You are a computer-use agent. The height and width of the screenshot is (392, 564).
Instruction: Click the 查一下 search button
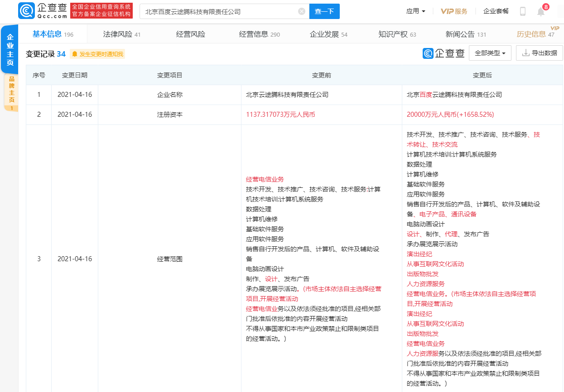tap(324, 11)
